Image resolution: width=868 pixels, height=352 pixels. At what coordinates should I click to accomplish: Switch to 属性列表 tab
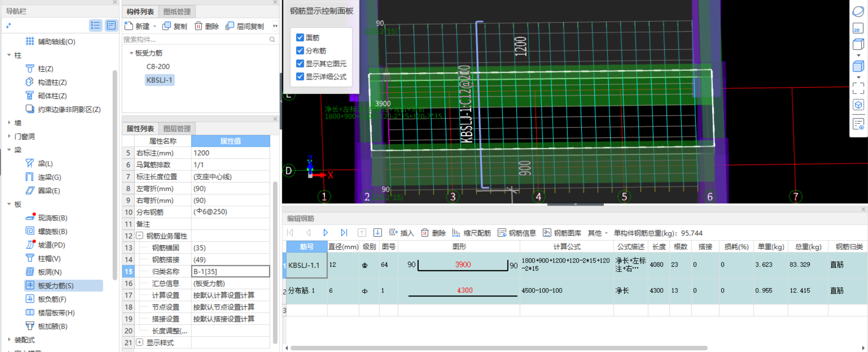(x=140, y=129)
